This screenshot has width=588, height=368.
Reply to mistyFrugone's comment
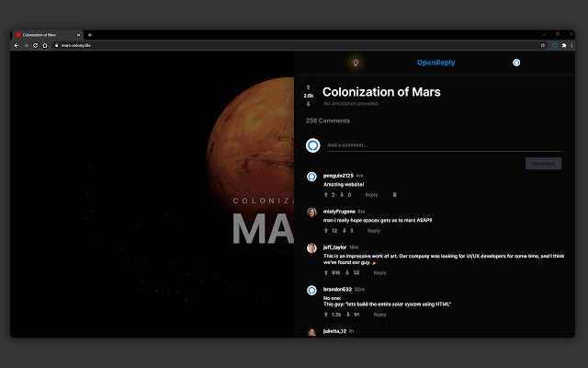pos(373,231)
